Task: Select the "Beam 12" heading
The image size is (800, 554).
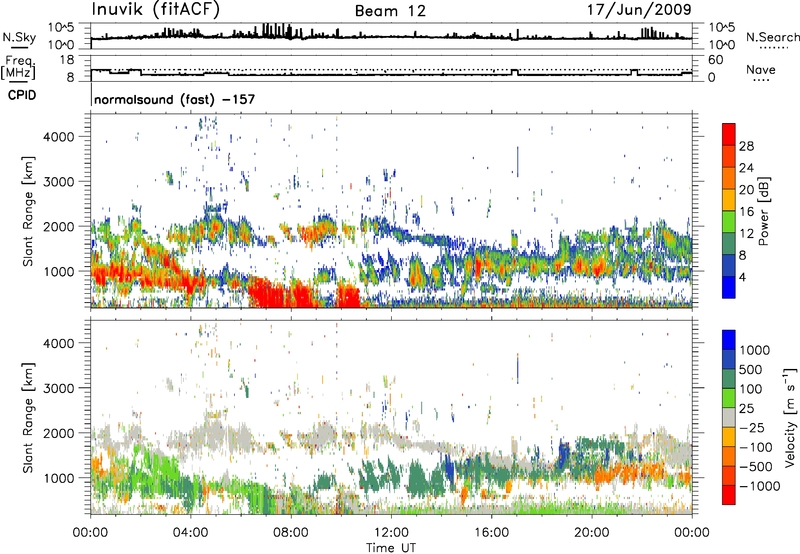Action: tap(390, 11)
